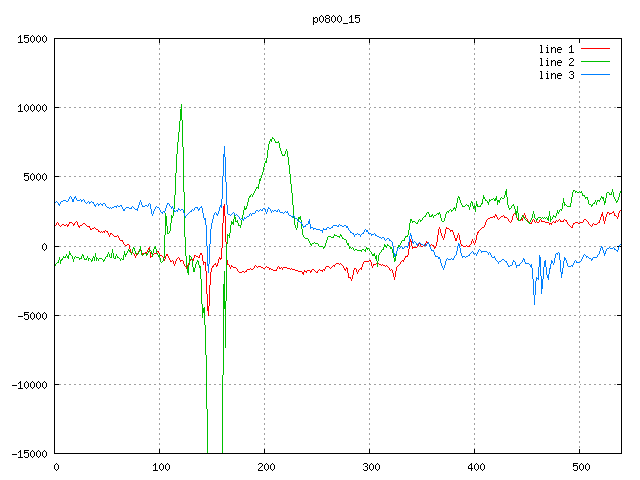Image resolution: width=640 pixels, height=480 pixels.
Task: Click x-axis label 200
Action: click(x=266, y=467)
